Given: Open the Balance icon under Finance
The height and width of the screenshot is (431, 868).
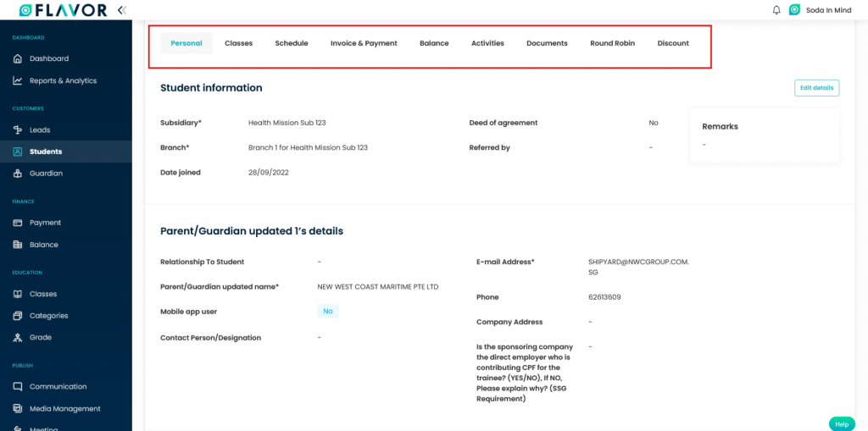Looking at the screenshot, I should [x=18, y=245].
